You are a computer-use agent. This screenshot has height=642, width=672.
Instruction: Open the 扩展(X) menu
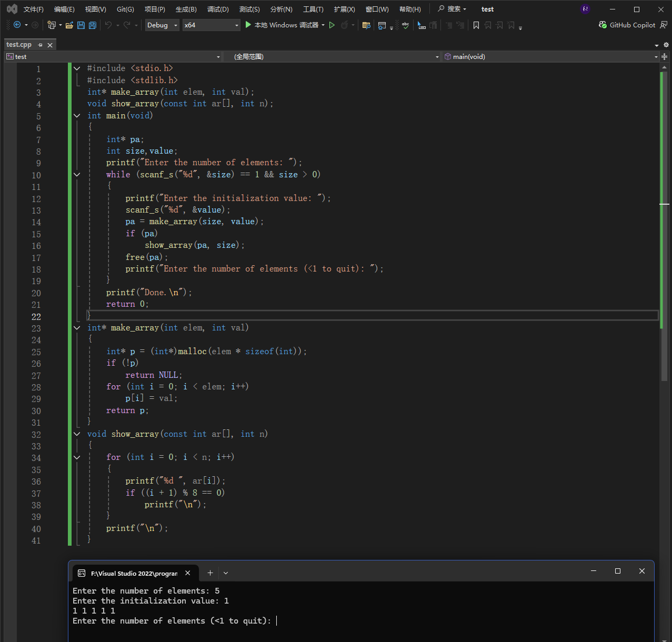point(344,9)
